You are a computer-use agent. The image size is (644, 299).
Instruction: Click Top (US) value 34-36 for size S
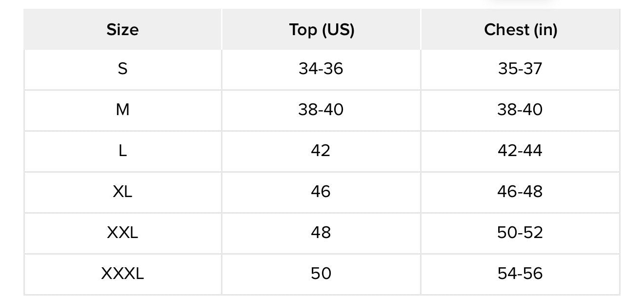coord(321,69)
